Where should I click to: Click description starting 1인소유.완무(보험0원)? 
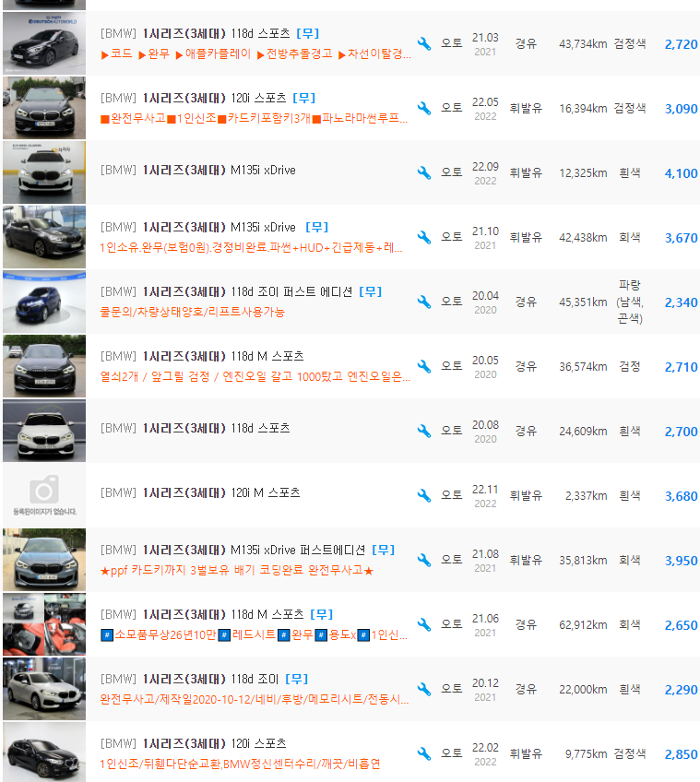[x=251, y=247]
